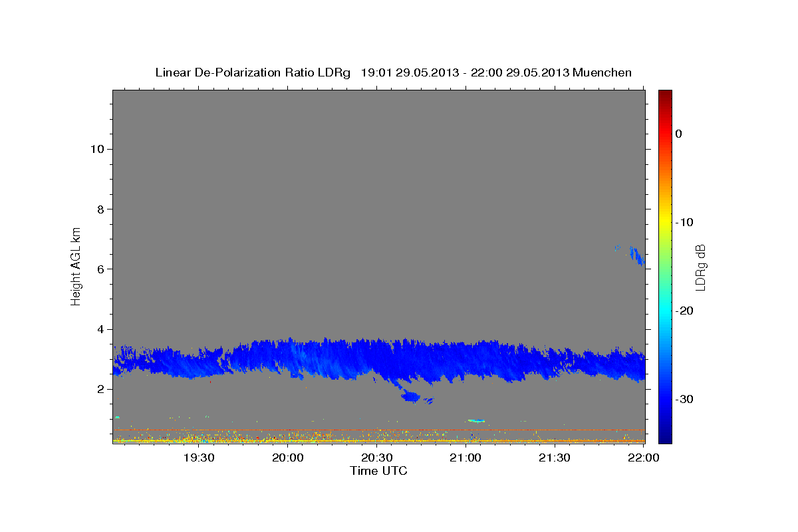Click the blue cloud layer at 20:00
Image resolution: width=798 pixels, height=532 pixels.
(288, 358)
